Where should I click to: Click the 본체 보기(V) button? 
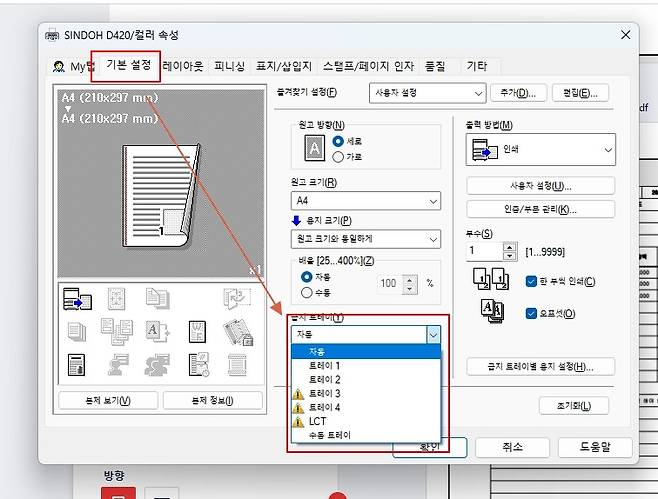pyautogui.click(x=108, y=401)
